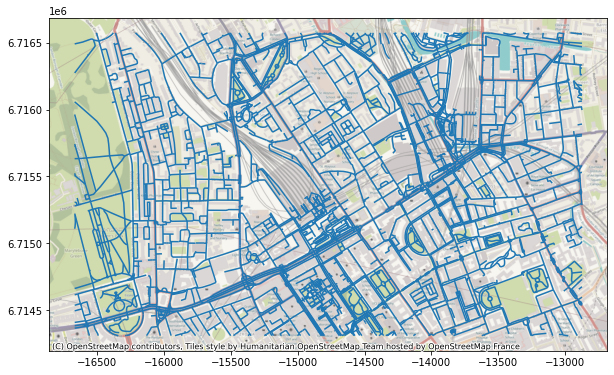
Task: Click the −13500 x-axis tick label
Action: (498, 362)
